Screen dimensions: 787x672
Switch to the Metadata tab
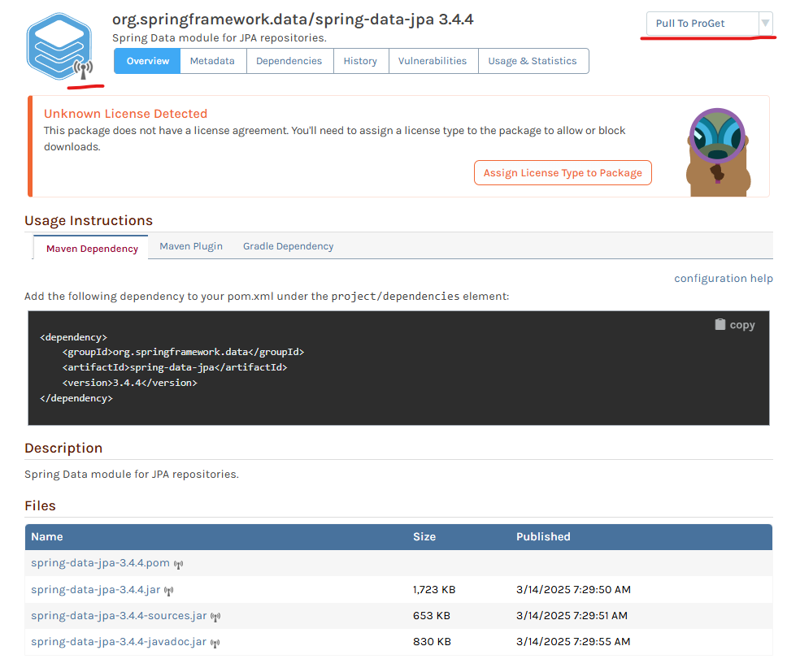pyautogui.click(x=212, y=61)
